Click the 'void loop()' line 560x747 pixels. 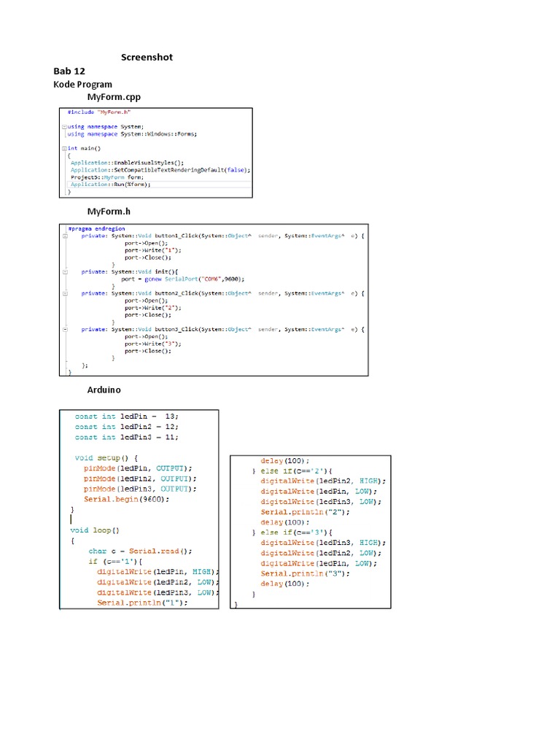coord(95,530)
